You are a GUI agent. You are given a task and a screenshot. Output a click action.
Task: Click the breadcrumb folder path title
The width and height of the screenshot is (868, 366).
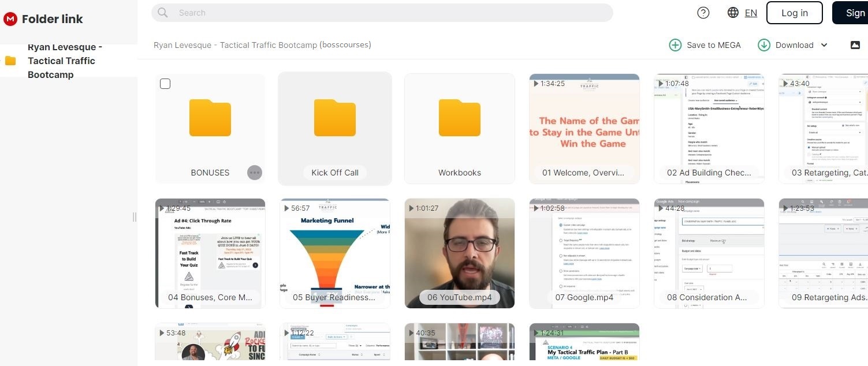click(262, 45)
